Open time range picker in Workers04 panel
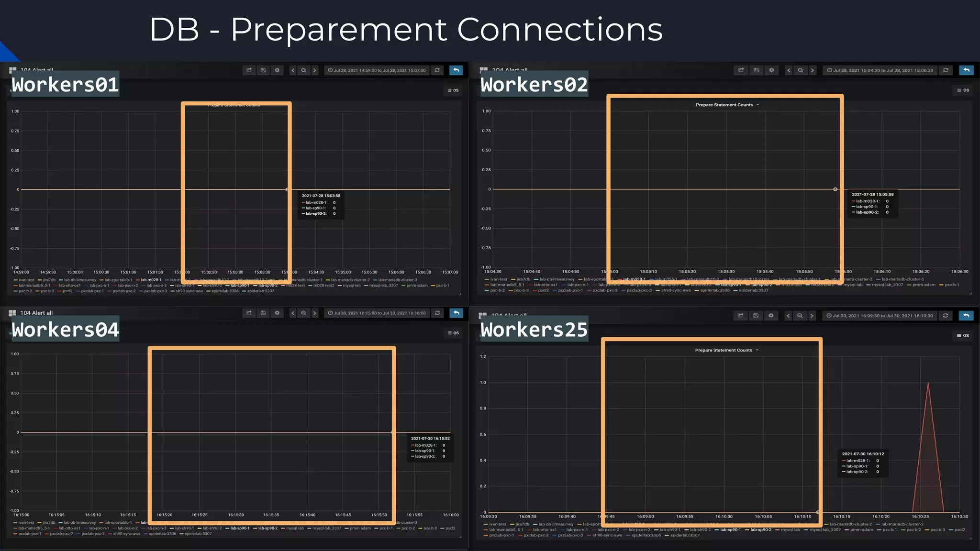 click(x=377, y=313)
